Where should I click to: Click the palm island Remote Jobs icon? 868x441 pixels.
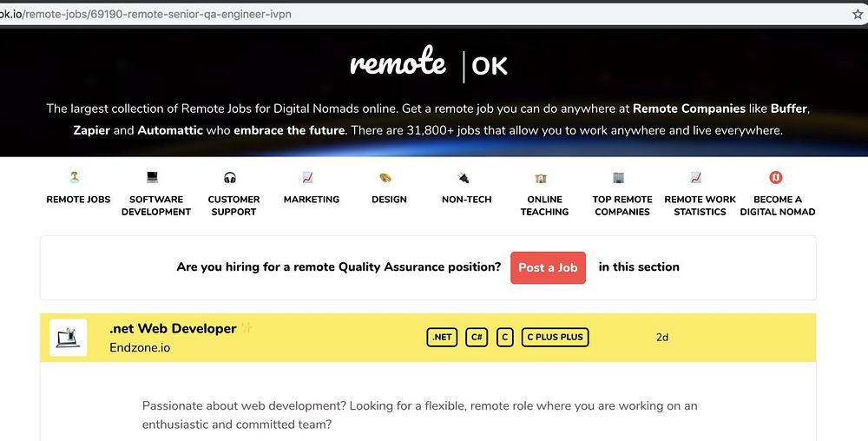pos(74,177)
